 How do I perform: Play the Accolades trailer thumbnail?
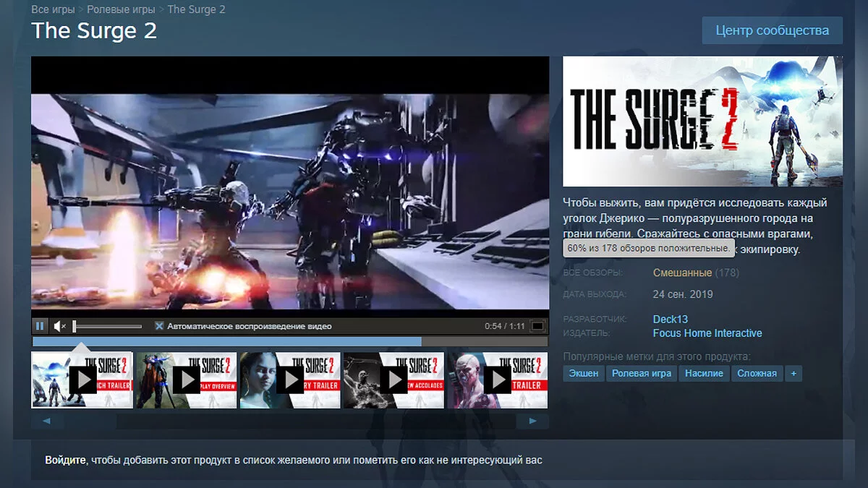(393, 380)
